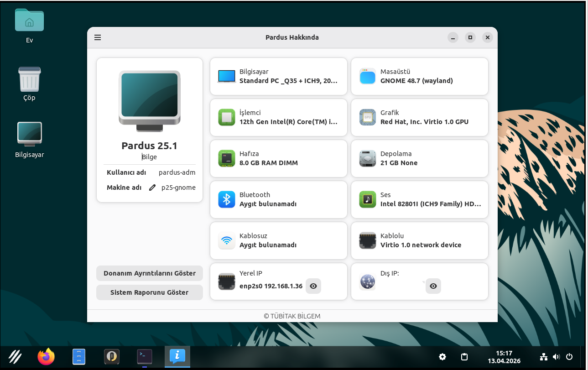
Task: Open the hamburger menu in Pardus Hakkında
Action: (98, 37)
